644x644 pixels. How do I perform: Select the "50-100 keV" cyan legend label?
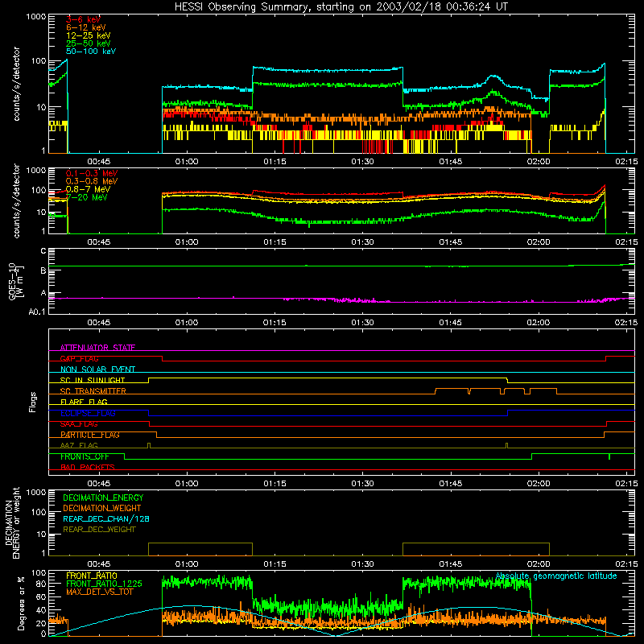pos(91,52)
